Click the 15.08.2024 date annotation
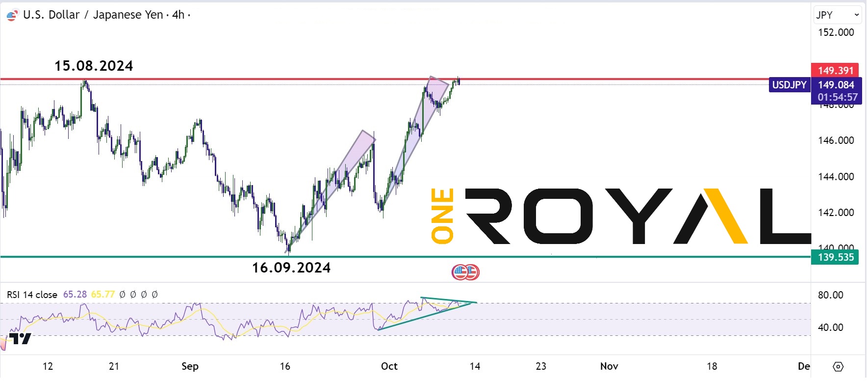 click(x=94, y=66)
